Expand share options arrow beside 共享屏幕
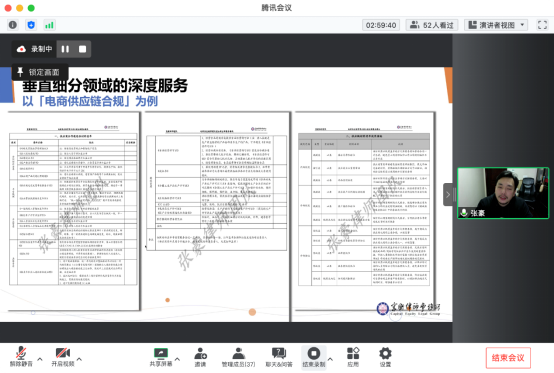Screen dimensions: 554x373 click(x=177, y=359)
